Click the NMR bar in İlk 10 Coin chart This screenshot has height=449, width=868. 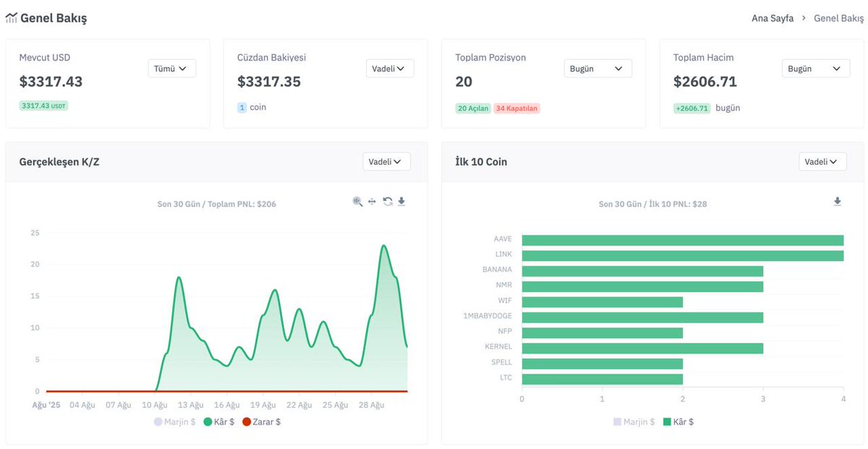click(642, 286)
